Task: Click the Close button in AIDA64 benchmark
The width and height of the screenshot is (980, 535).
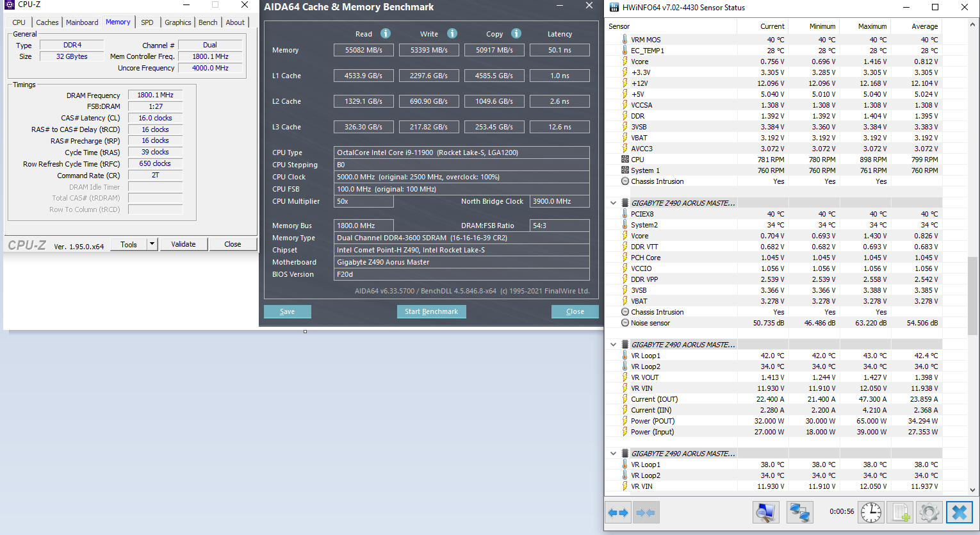Action: coord(575,311)
